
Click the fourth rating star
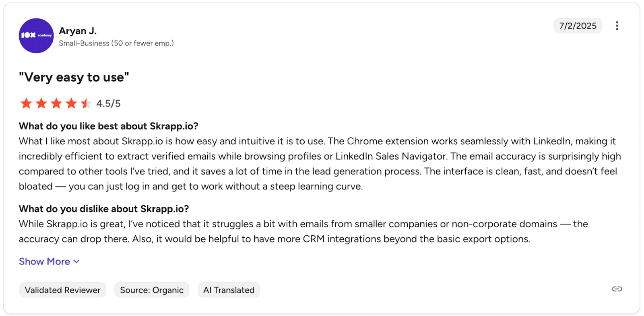coord(71,104)
